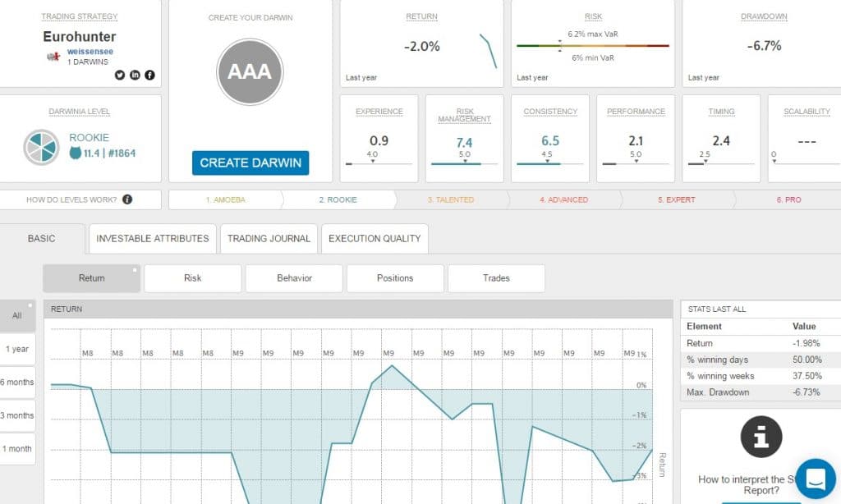Click the Facebook share icon
The height and width of the screenshot is (504, 841).
point(149,75)
